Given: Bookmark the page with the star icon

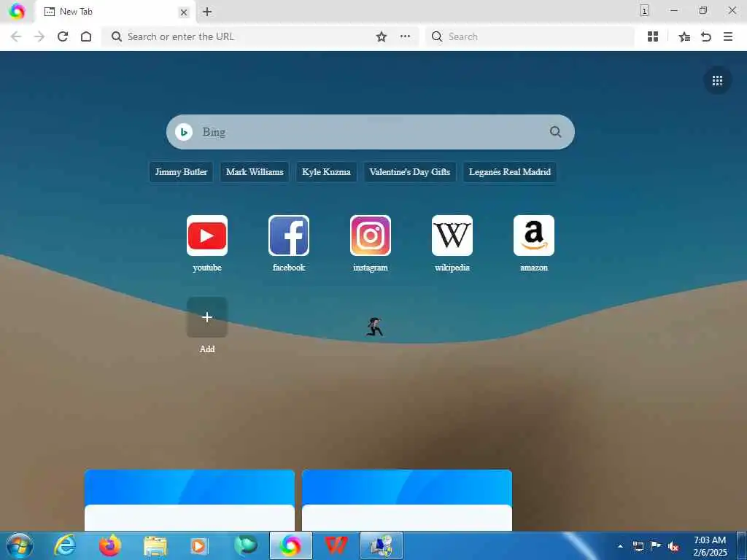Looking at the screenshot, I should coord(381,36).
